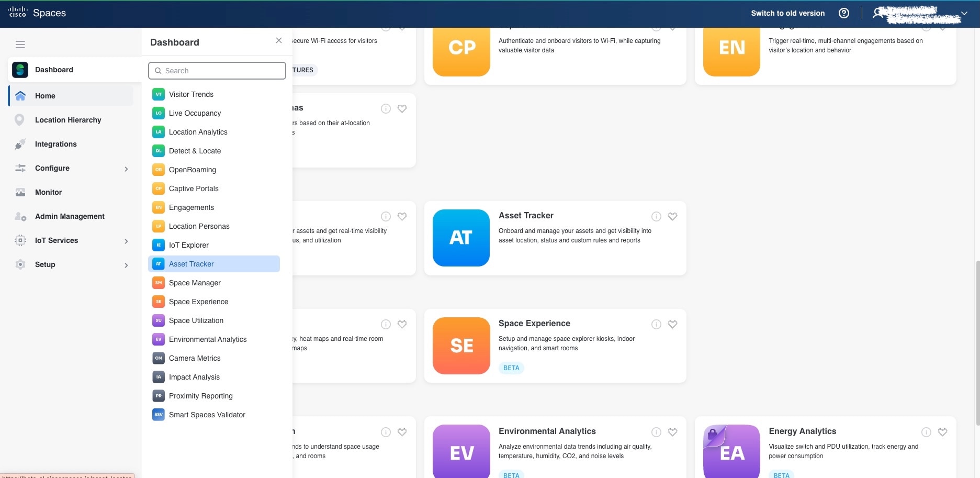
Task: Click the page vertical scrollbar
Action: 977,343
